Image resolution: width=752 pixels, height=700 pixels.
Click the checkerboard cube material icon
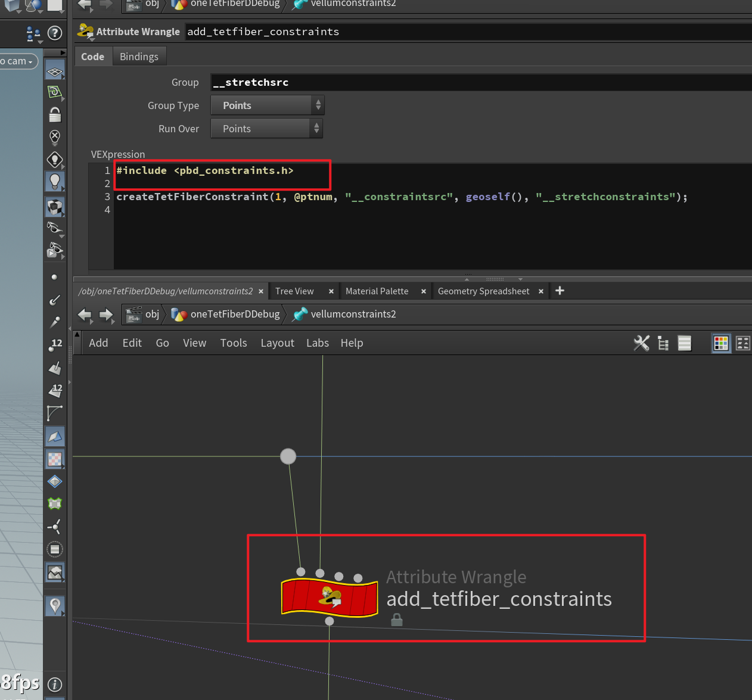(55, 207)
